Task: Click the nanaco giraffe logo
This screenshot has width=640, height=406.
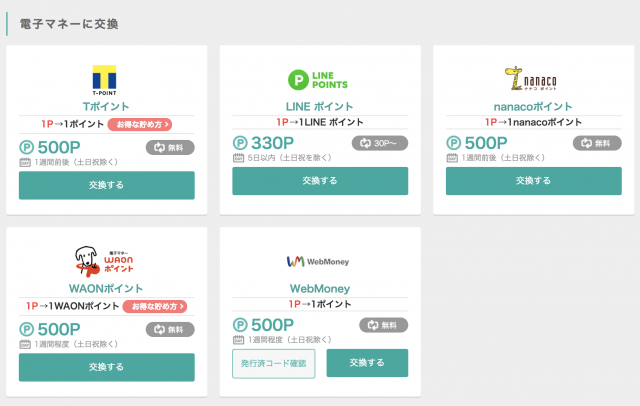Action: point(530,78)
